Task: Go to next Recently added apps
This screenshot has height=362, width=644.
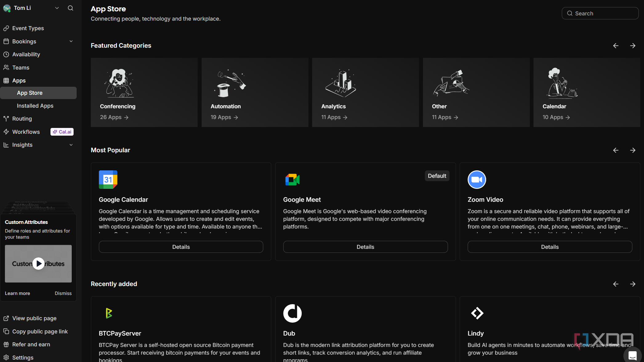Action: (633, 284)
